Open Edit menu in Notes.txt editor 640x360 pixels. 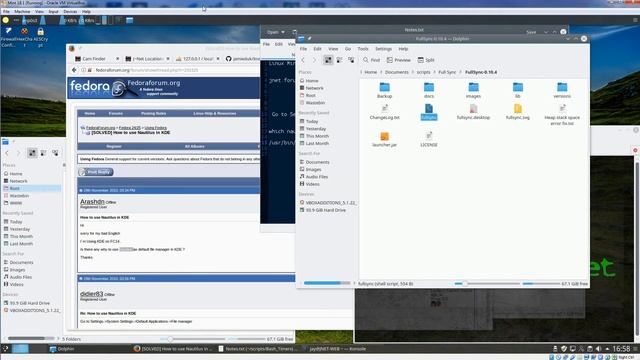pyautogui.click(x=279, y=44)
